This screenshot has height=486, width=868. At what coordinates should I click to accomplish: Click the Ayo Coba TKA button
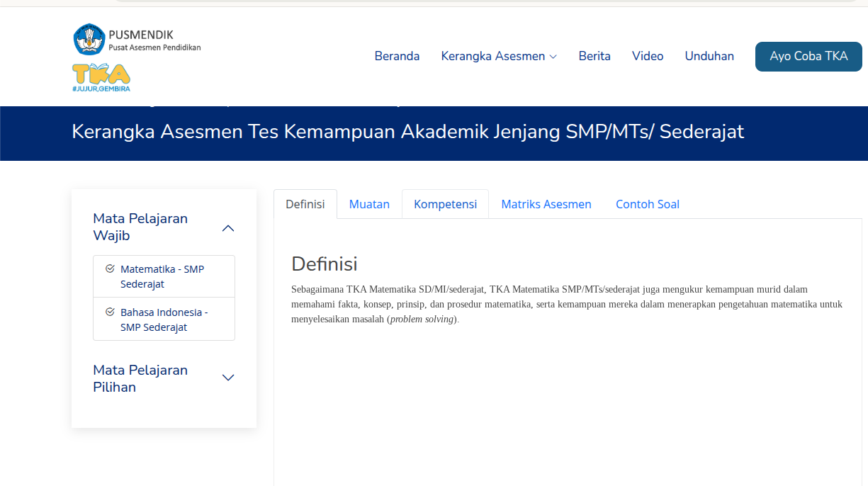(808, 56)
